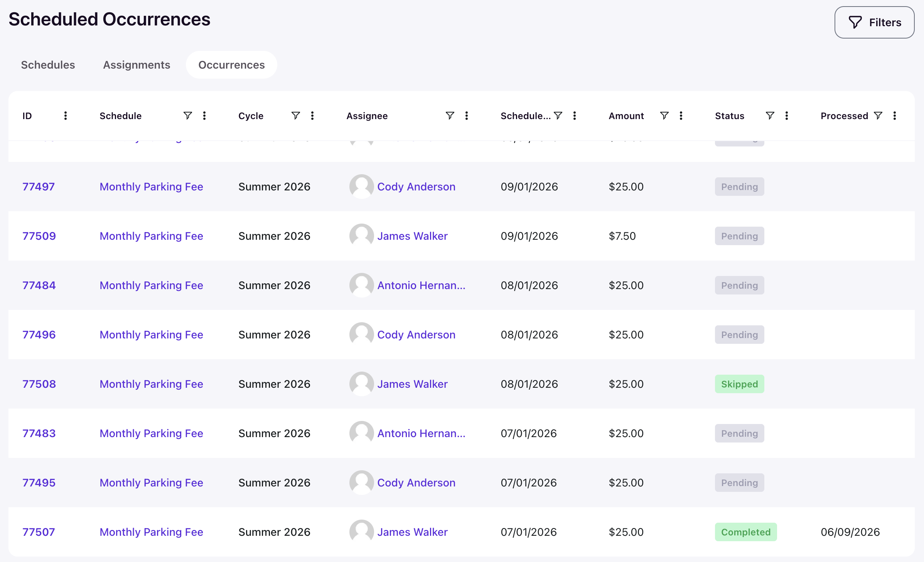Click Cody Anderson avatar on row 77495
Screen dimensions: 924x562
pos(361,483)
